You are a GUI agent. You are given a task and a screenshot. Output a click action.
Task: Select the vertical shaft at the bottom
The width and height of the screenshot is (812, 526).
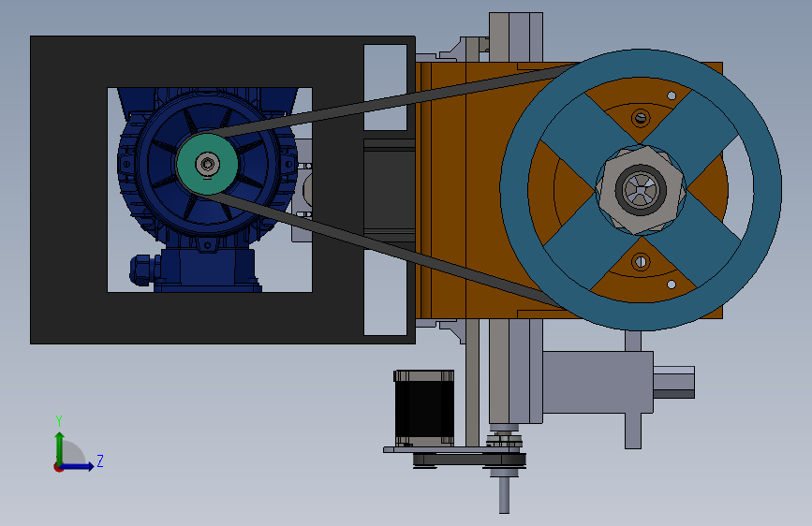pyautogui.click(x=505, y=494)
